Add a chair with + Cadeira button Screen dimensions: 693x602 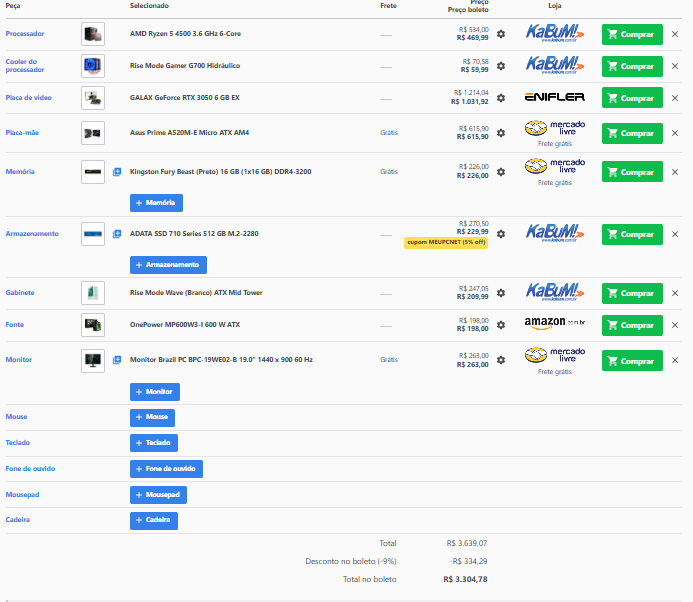coord(154,520)
